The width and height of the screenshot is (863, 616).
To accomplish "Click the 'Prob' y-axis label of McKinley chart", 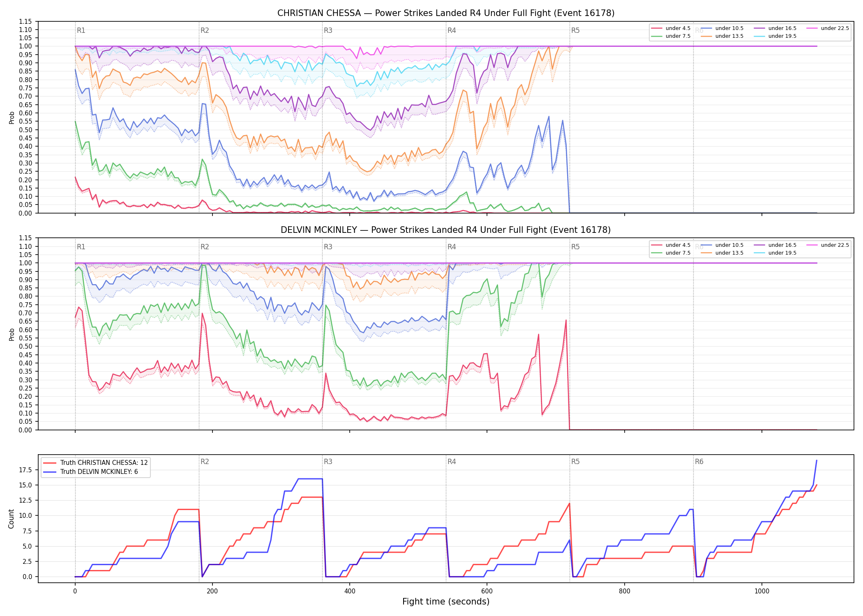I will pos(12,334).
